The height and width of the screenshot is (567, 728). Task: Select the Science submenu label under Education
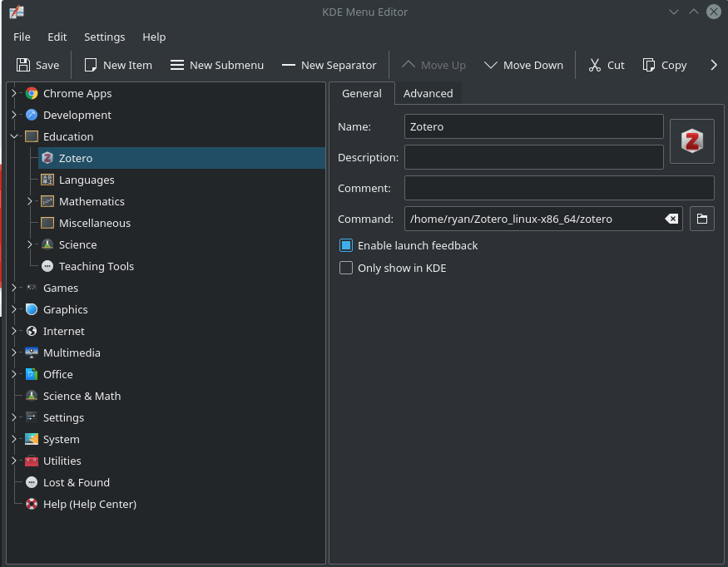[78, 244]
